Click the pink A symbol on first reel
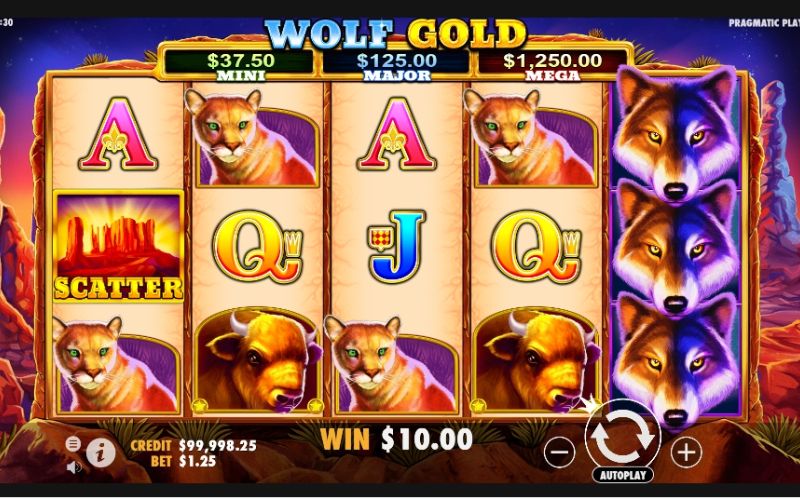This screenshot has height=500, width=800. click(x=118, y=134)
